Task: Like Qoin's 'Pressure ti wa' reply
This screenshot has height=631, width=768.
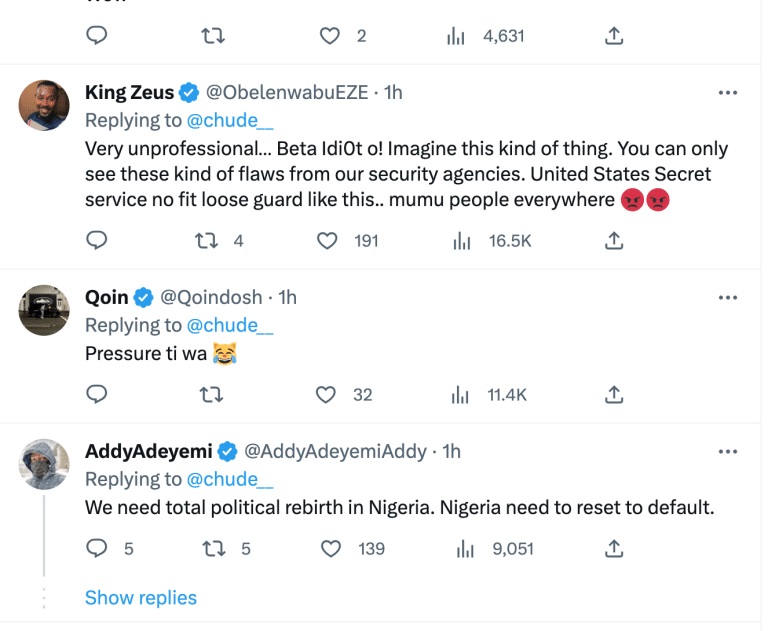Action: coord(327,394)
